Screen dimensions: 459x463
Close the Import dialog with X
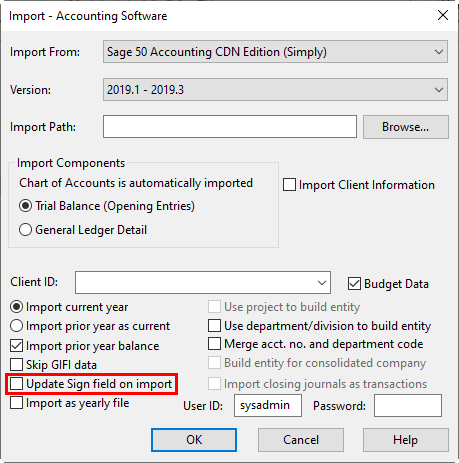click(x=443, y=15)
